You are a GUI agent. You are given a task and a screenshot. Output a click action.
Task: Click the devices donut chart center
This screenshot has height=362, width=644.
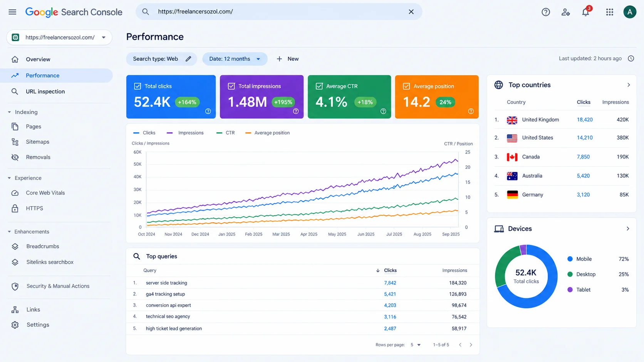(x=526, y=276)
